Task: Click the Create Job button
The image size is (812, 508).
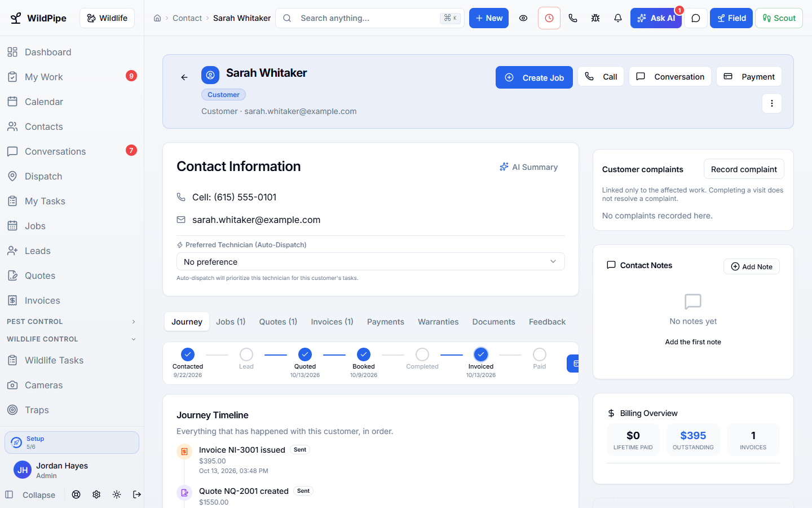Action: click(x=534, y=77)
